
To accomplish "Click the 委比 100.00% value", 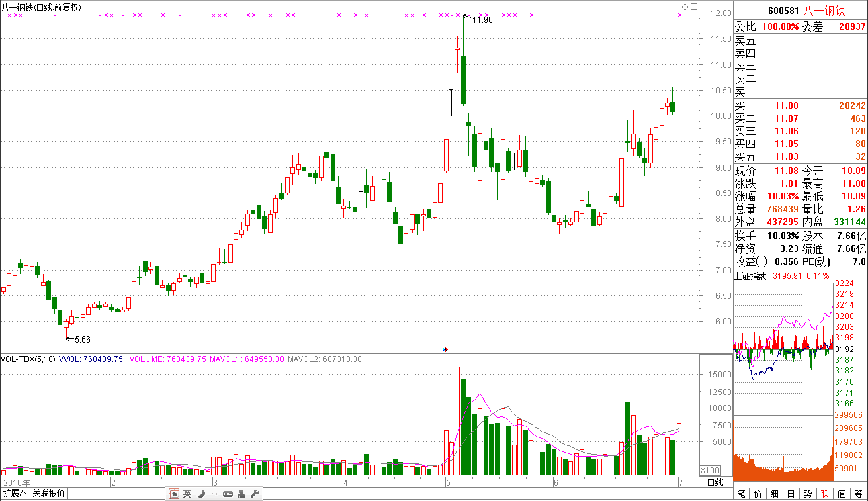I will coord(780,26).
